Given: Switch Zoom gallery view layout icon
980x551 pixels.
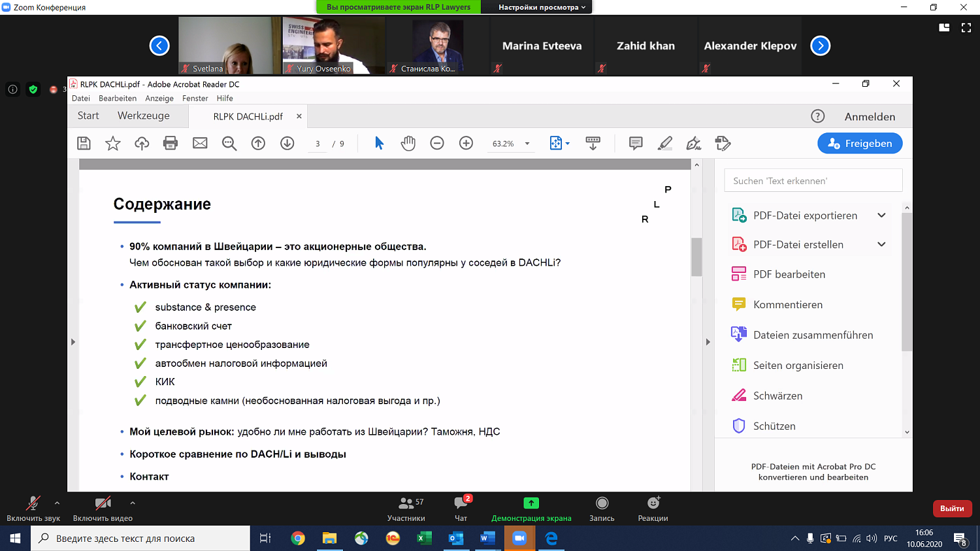Looking at the screenshot, I should tap(944, 27).
